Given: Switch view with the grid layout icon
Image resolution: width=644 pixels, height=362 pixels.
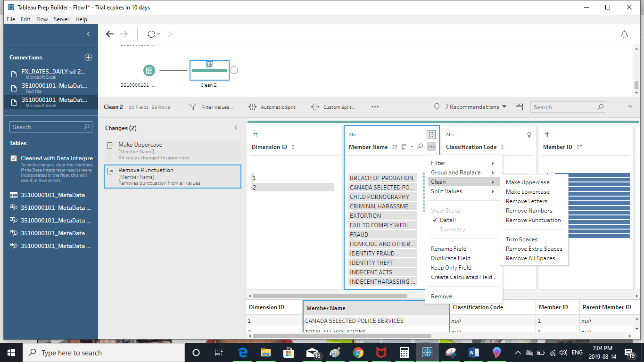Looking at the screenshot, I should (519, 107).
